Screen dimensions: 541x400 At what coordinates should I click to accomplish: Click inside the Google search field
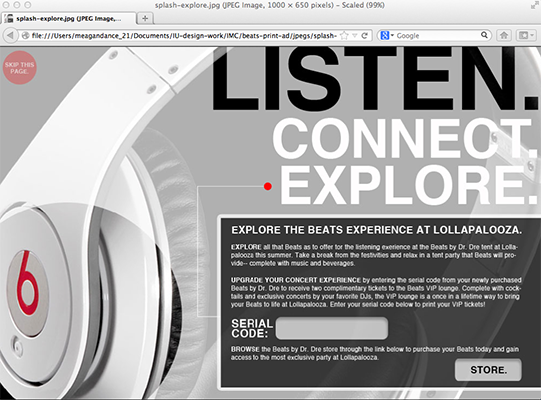click(x=437, y=35)
